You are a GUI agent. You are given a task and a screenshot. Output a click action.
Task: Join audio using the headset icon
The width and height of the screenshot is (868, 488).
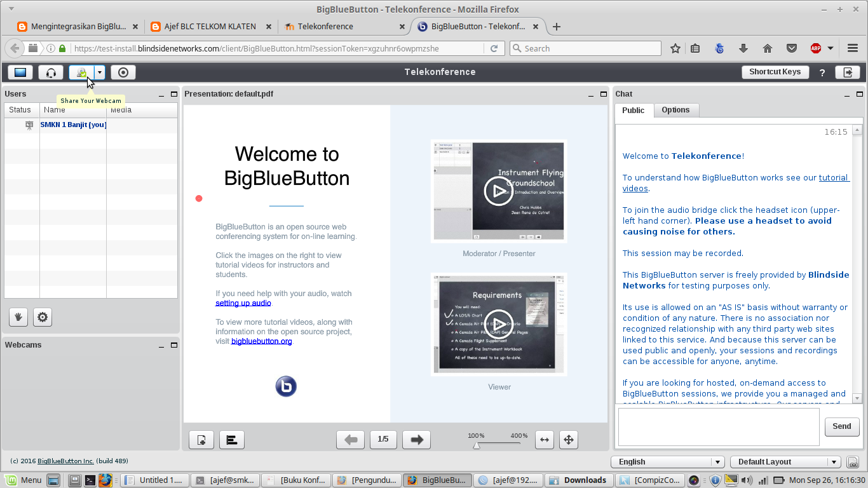[51, 72]
